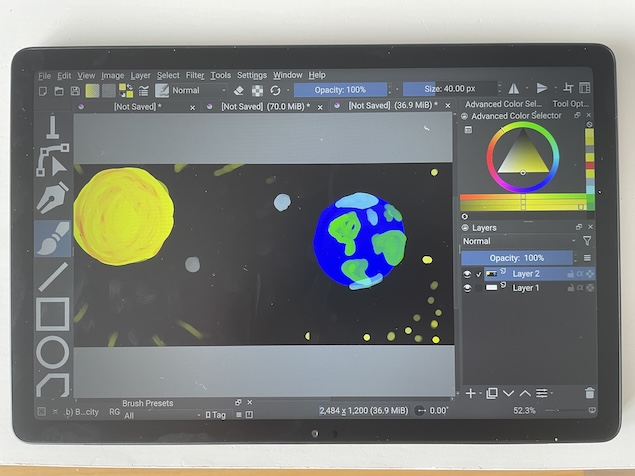Screen dimensions: 635x476
Task: Adjust the brush Opacity slider in toolbar
Action: click(x=340, y=90)
